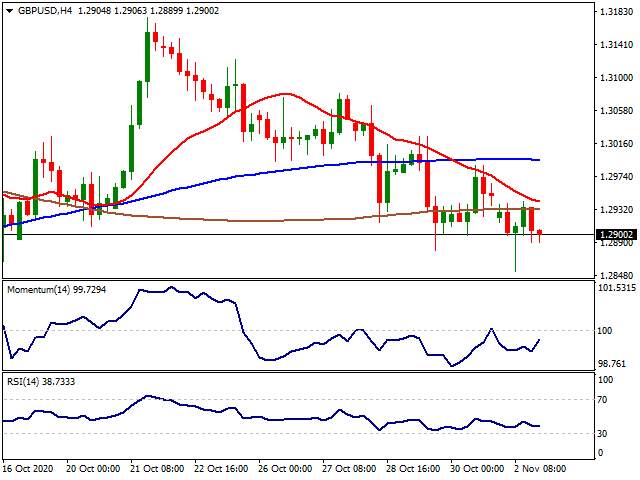Select the Momentum(14) 99.7294 indicator label

57,290
